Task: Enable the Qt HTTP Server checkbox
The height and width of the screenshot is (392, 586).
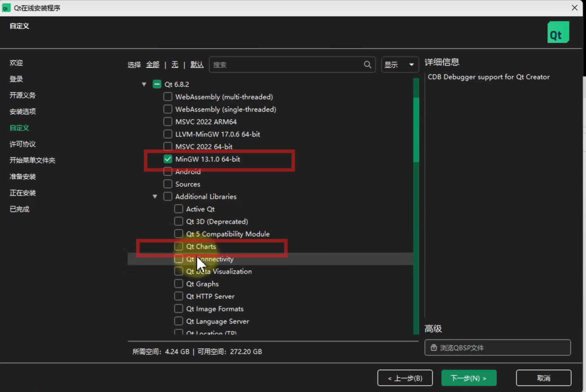Action: (x=179, y=296)
